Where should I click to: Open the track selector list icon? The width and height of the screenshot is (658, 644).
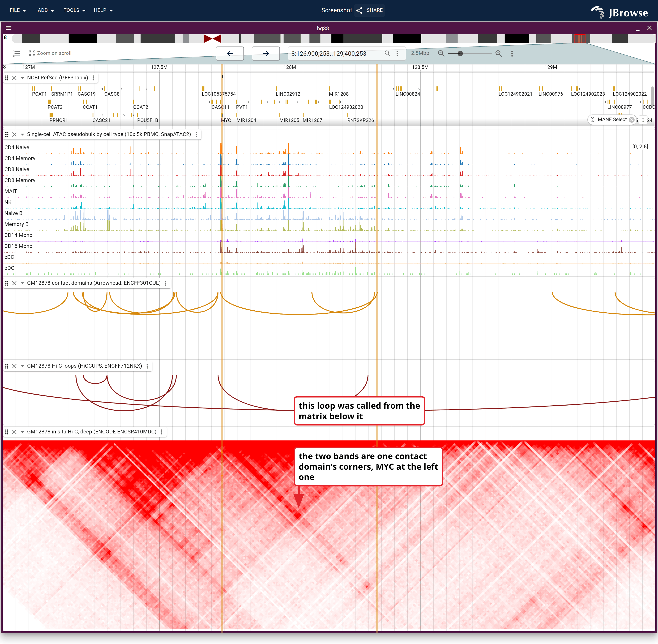click(x=16, y=54)
